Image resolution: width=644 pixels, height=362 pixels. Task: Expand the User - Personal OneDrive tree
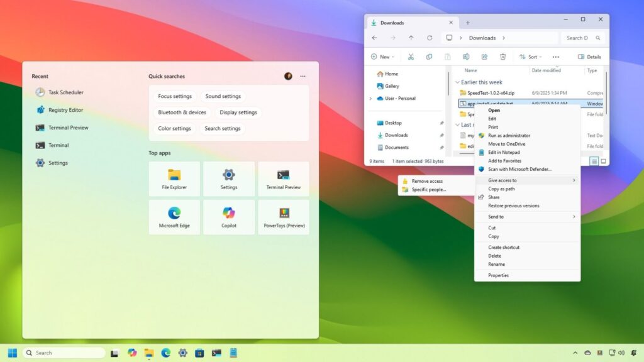tap(370, 99)
